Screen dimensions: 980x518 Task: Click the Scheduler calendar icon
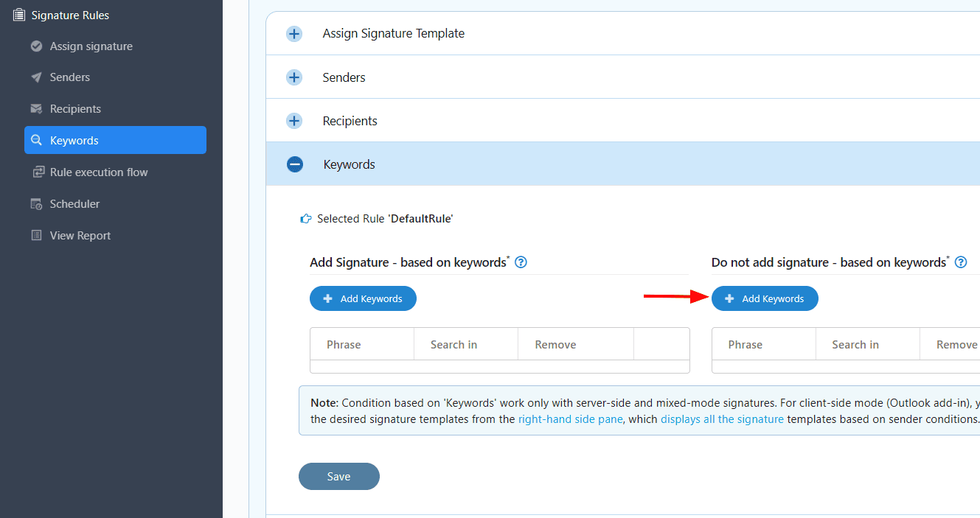coord(36,204)
